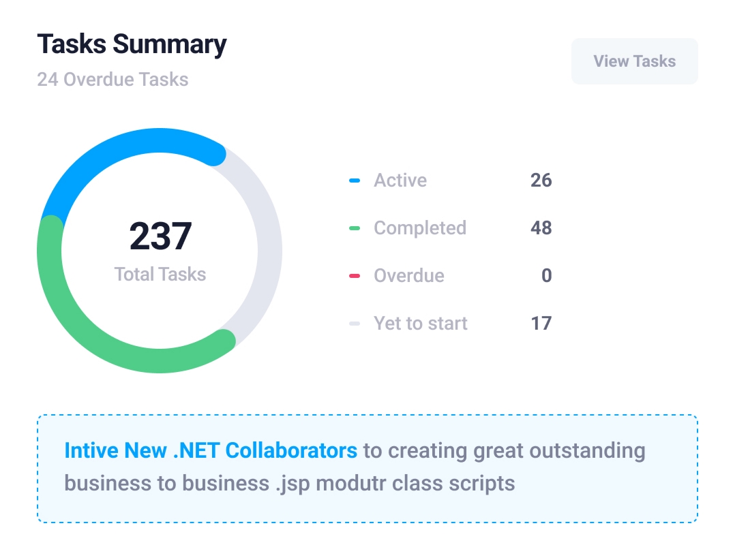This screenshot has height=560, width=735.
Task: Click the View Tasks button
Action: tap(634, 61)
